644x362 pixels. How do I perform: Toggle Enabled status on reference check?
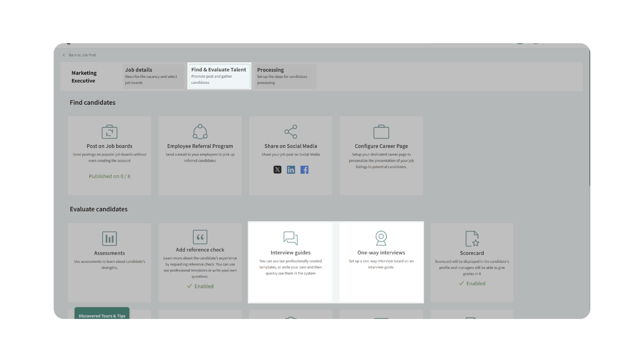(200, 286)
